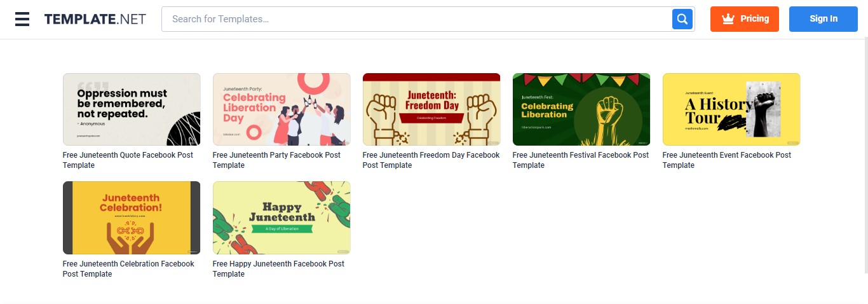The image size is (868, 304).
Task: Follow Free Juneteenth Party Facebook Post link
Action: (x=276, y=160)
